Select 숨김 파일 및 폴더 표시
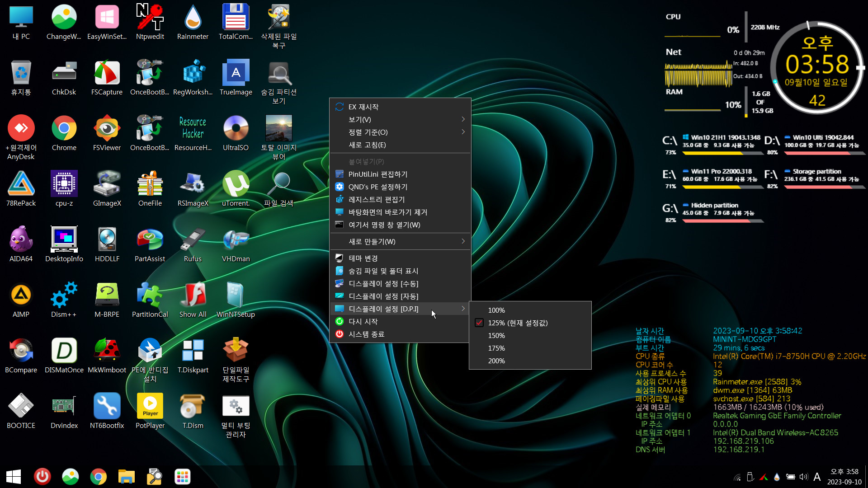 (x=400, y=271)
